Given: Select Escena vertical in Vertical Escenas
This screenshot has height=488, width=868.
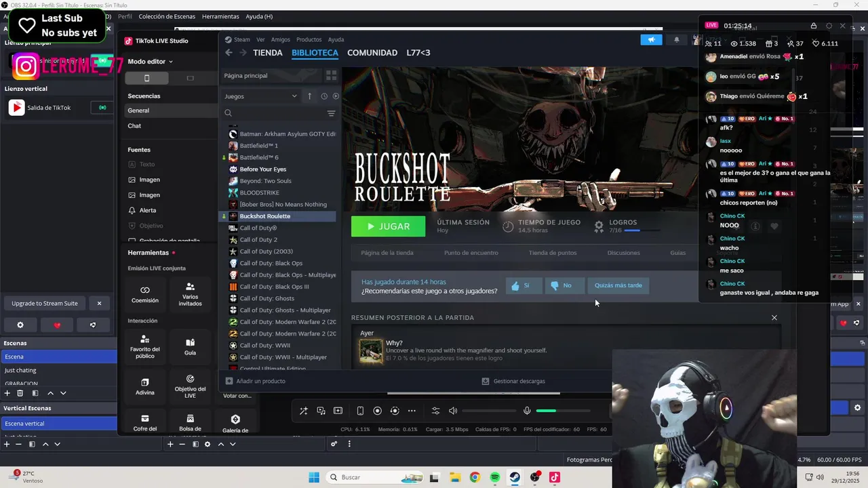Looking at the screenshot, I should 58,424.
